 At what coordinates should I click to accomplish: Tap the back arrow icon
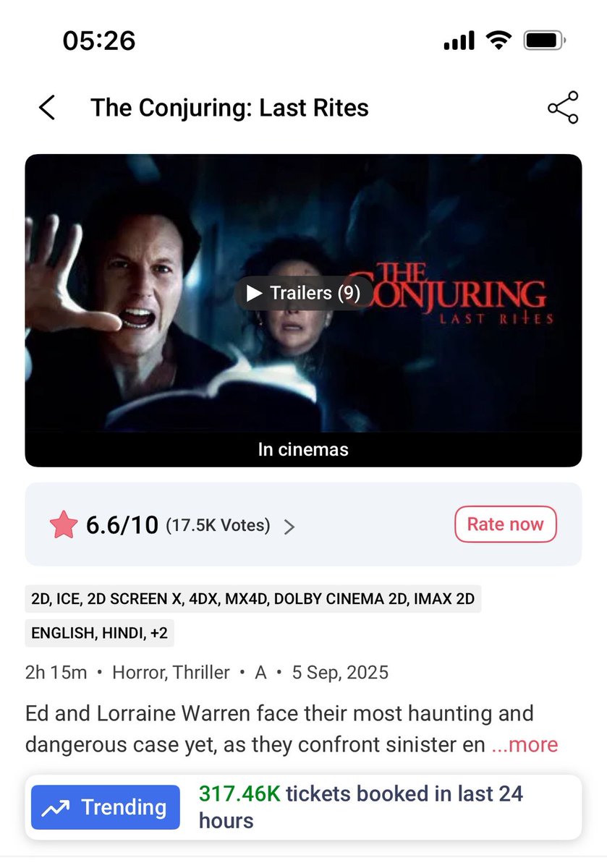tap(47, 108)
